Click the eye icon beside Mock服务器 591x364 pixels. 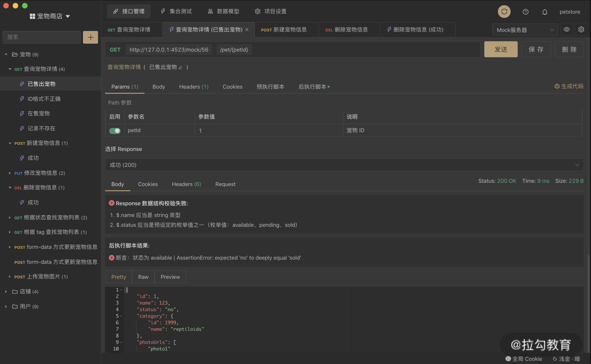click(x=567, y=29)
